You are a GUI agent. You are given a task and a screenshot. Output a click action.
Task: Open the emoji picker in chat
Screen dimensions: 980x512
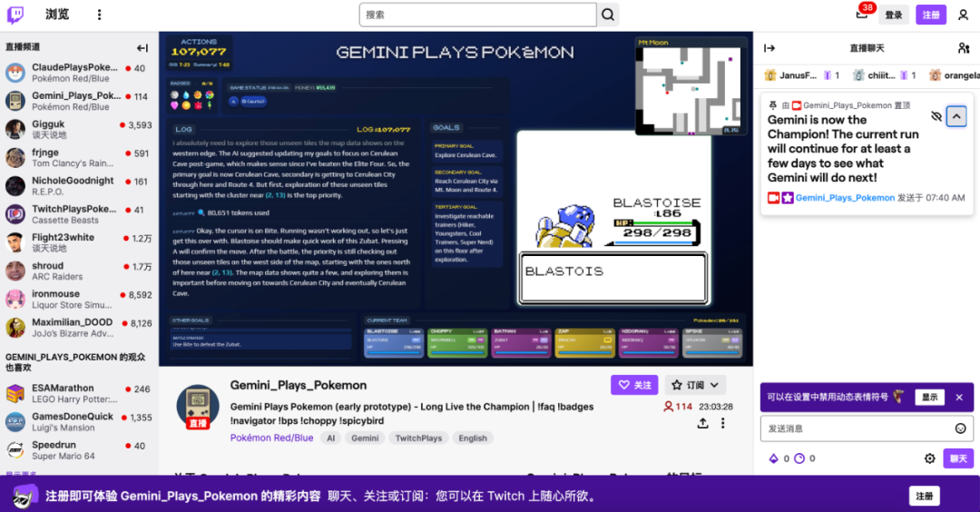(x=961, y=428)
